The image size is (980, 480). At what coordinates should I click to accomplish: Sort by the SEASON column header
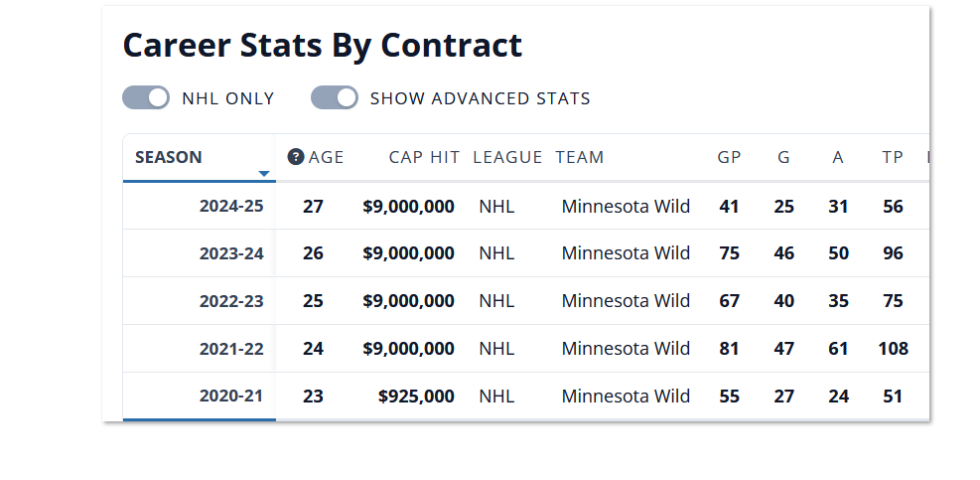pos(169,157)
